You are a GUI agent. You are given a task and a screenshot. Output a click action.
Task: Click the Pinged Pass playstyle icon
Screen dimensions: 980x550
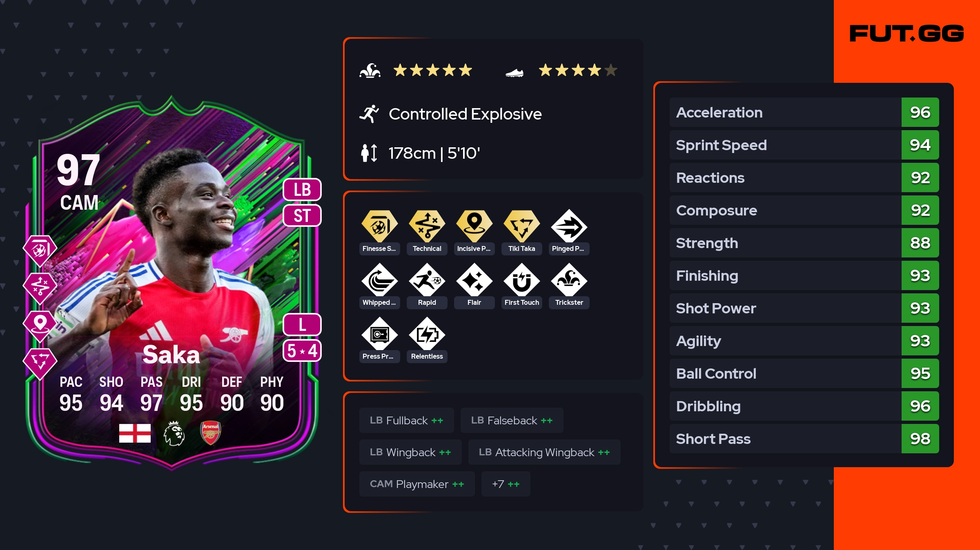pos(569,226)
